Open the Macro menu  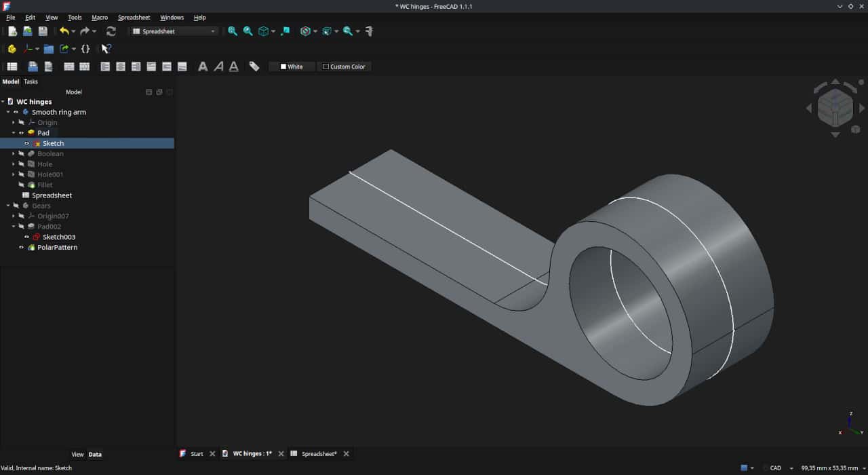[100, 18]
